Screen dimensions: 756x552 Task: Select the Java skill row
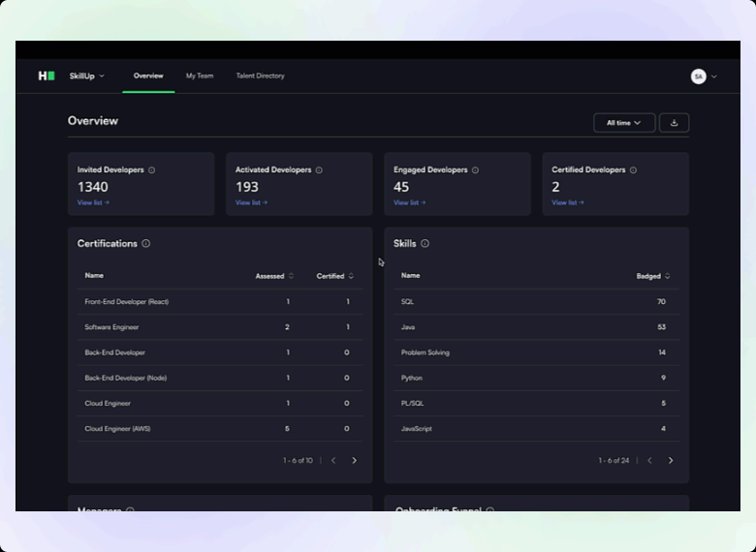tap(536, 327)
